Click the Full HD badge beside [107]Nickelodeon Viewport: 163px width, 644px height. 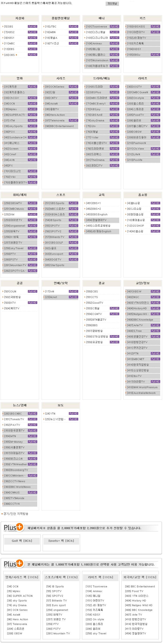pos(114,60)
